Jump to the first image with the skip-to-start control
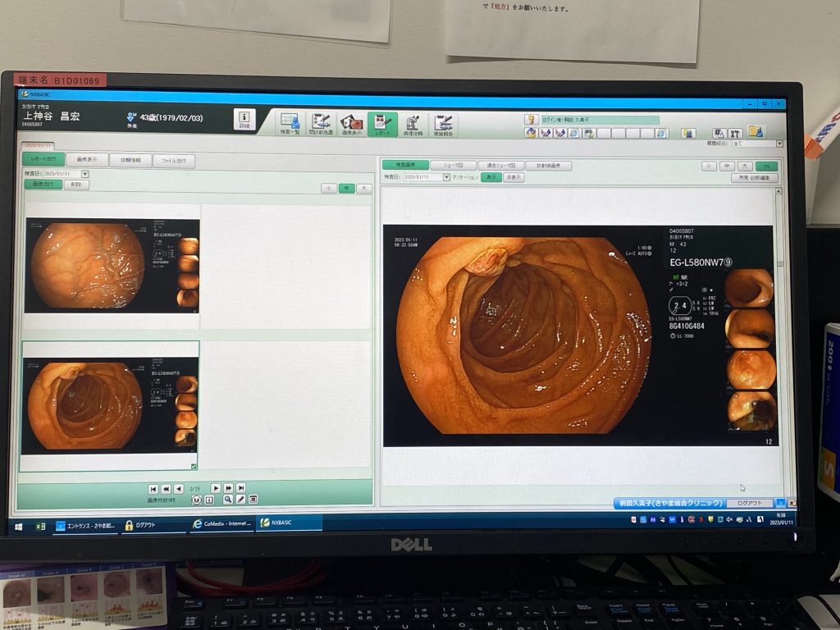The width and height of the screenshot is (840, 630). click(x=153, y=489)
